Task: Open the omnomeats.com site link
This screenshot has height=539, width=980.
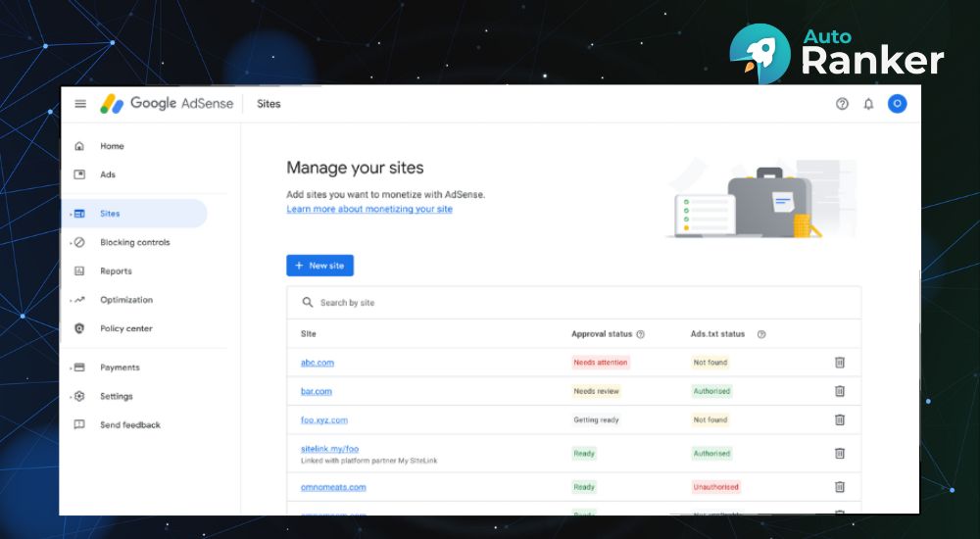Action: 334,487
